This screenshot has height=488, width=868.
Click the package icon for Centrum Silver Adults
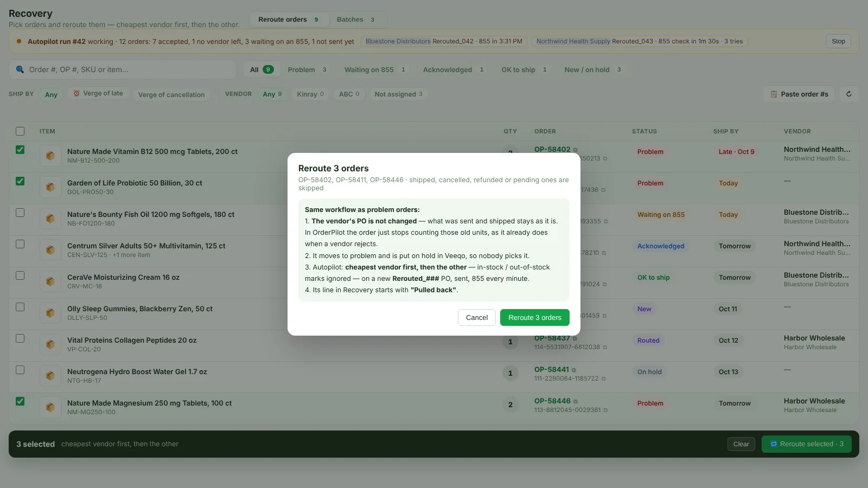pyautogui.click(x=50, y=250)
